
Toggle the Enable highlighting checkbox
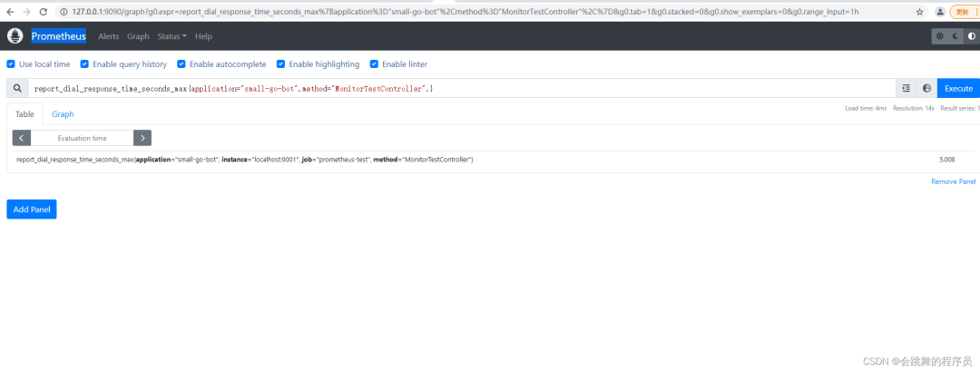(x=280, y=63)
